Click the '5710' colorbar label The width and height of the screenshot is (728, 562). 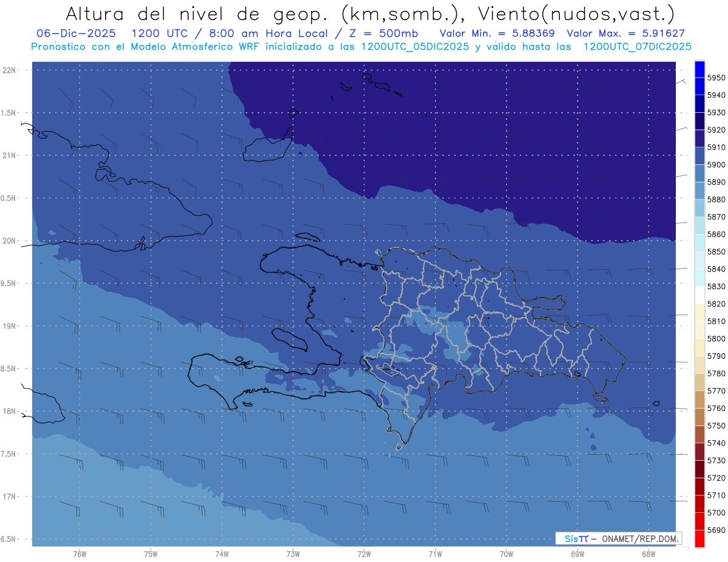click(x=716, y=495)
